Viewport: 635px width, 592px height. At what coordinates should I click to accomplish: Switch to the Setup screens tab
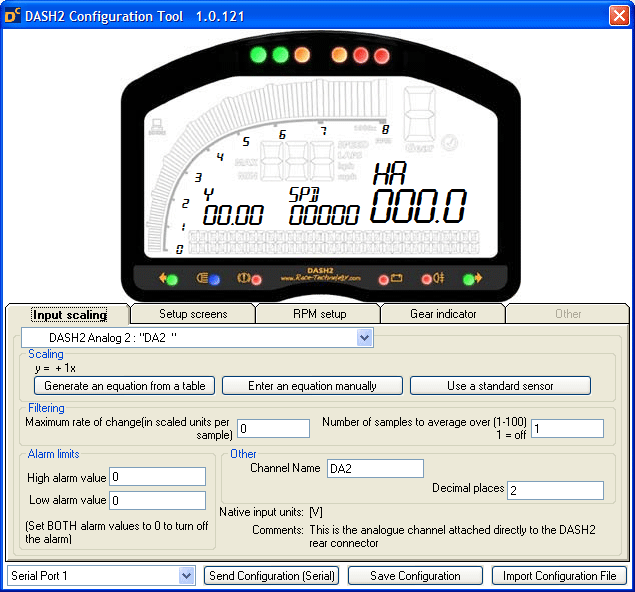point(193,314)
